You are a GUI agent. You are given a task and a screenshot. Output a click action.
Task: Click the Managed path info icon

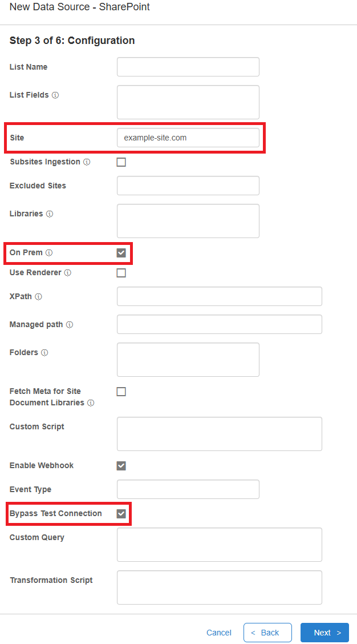(70, 325)
